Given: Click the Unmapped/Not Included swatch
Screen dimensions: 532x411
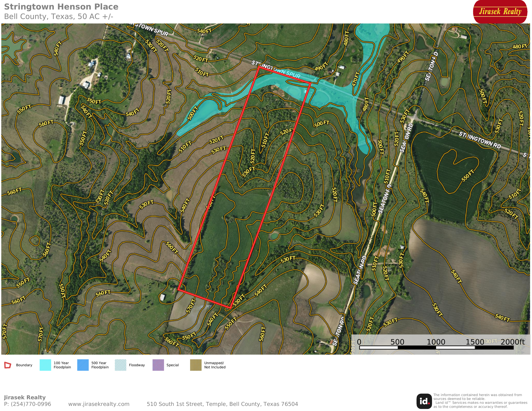Looking at the screenshot, I should 196,365.
